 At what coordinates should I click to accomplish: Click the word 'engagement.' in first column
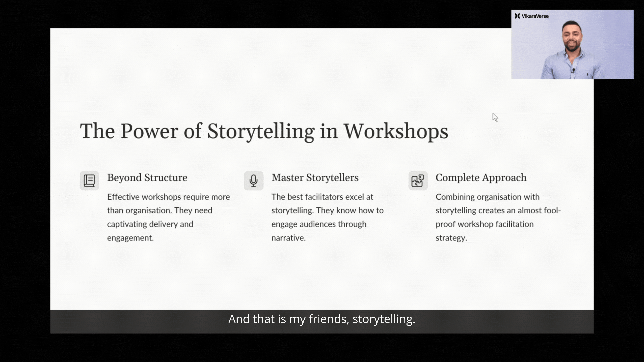(130, 238)
